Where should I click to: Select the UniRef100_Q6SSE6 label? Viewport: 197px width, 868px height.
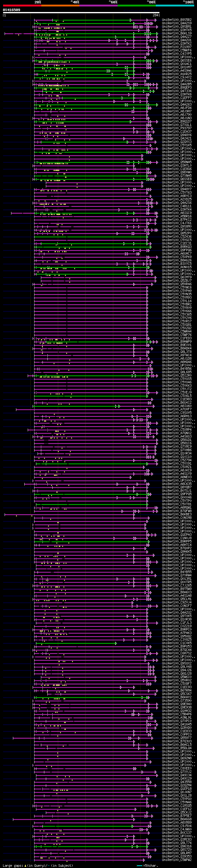click(x=176, y=61)
